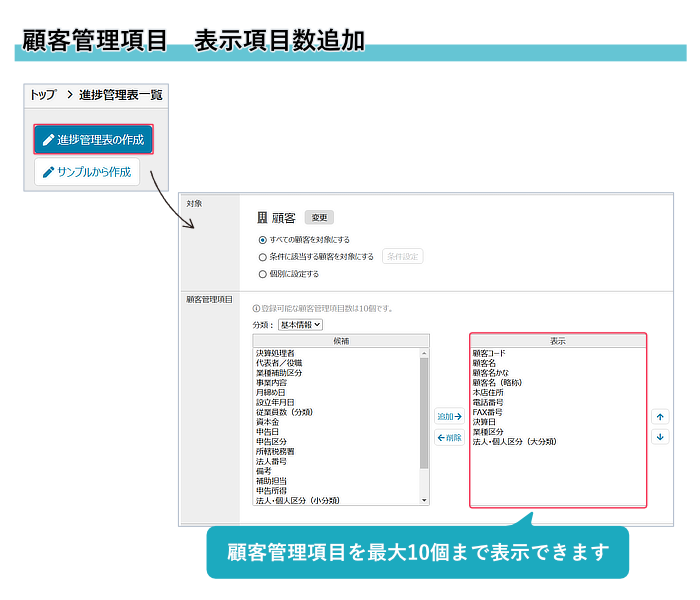700x600 pixels.
Task: Move selected item down with down-arrow icon
Action: (660, 437)
